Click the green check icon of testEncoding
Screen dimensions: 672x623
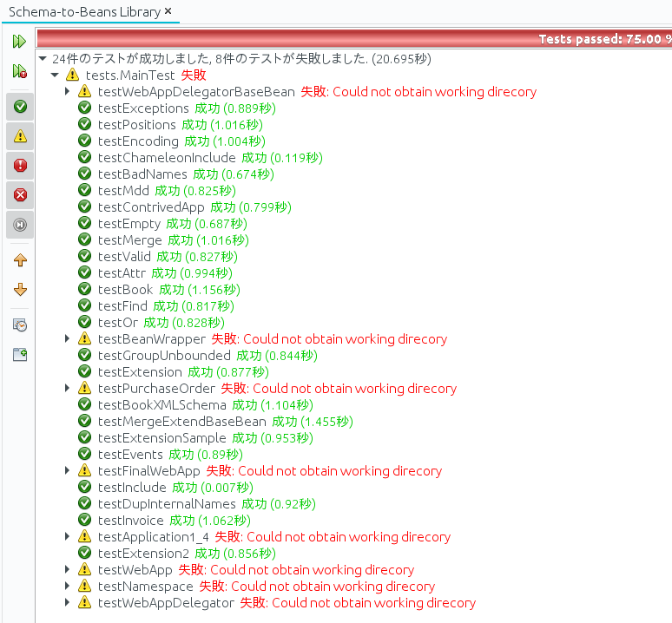[x=85, y=141]
